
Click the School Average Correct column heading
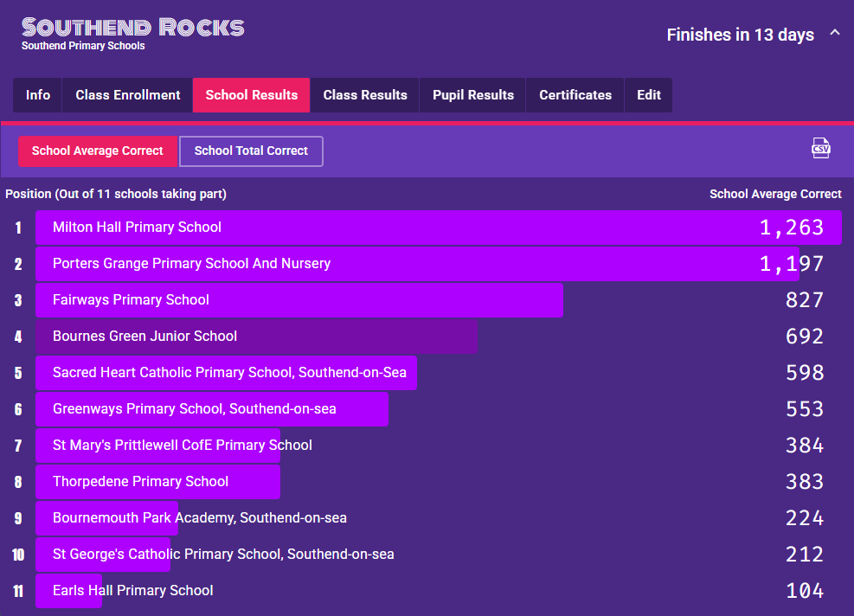(x=775, y=194)
